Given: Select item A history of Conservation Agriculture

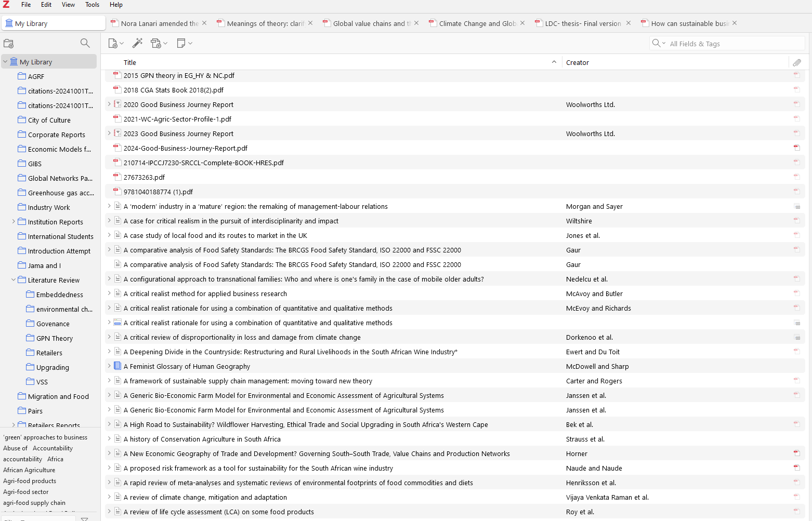Looking at the screenshot, I should coord(455,439).
